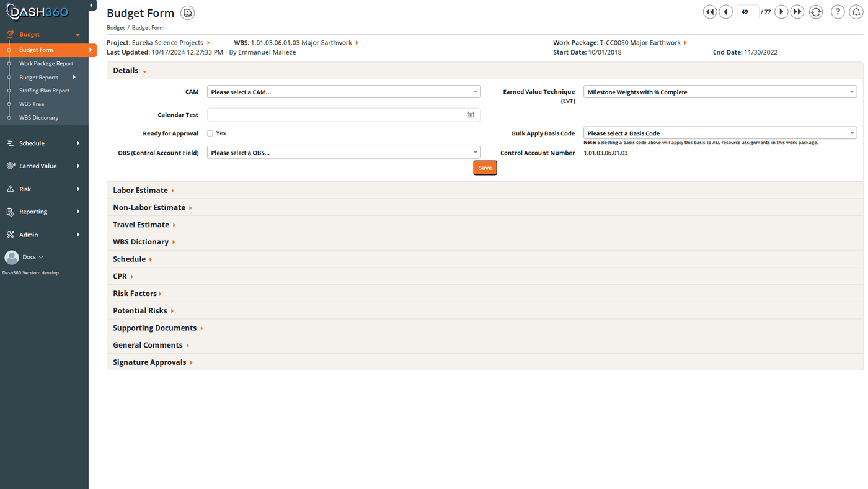The height and width of the screenshot is (489, 868).
Task: Open the notifications bell
Action: coord(856,12)
